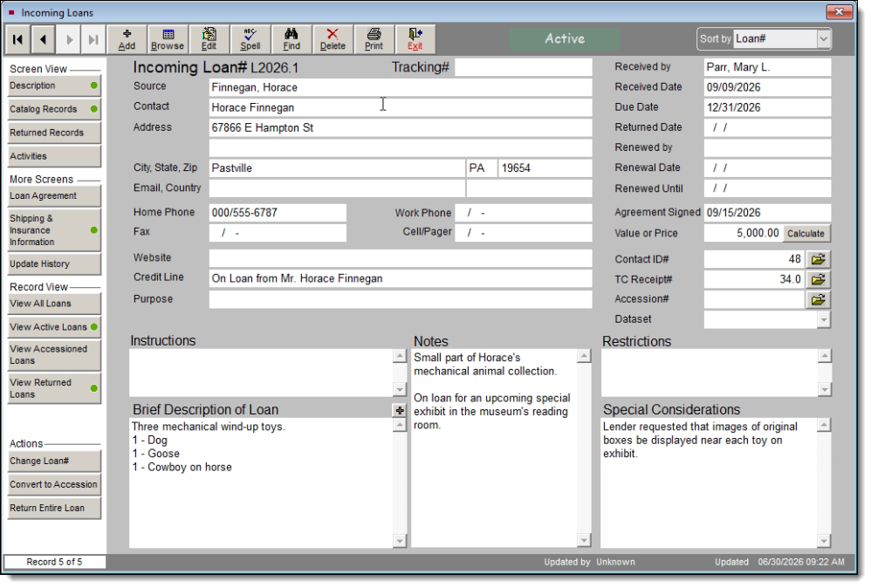The width and height of the screenshot is (871, 588).
Task: Click Notes scrollbar down arrow
Action: point(584,540)
